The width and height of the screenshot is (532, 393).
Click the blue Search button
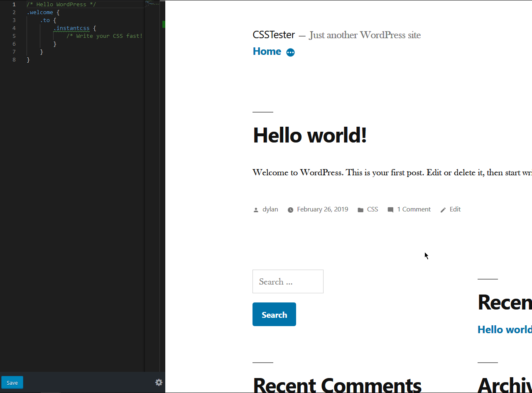coord(274,314)
